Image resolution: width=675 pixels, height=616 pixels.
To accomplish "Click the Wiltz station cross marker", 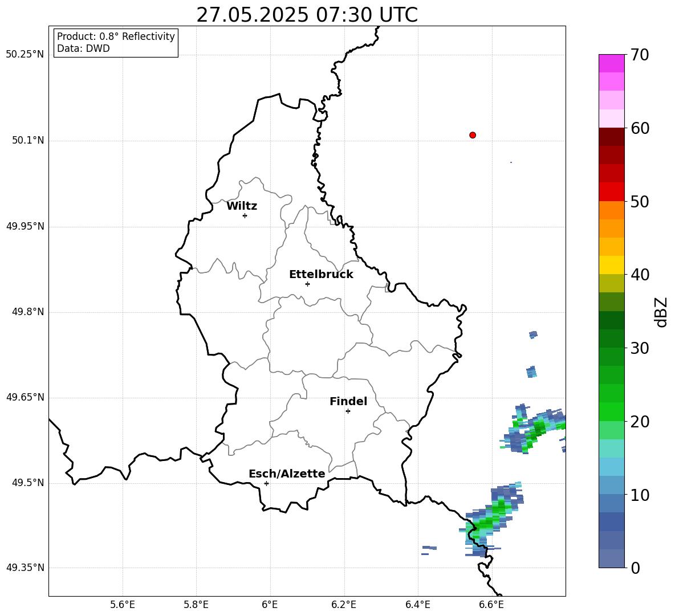I will click(x=245, y=215).
